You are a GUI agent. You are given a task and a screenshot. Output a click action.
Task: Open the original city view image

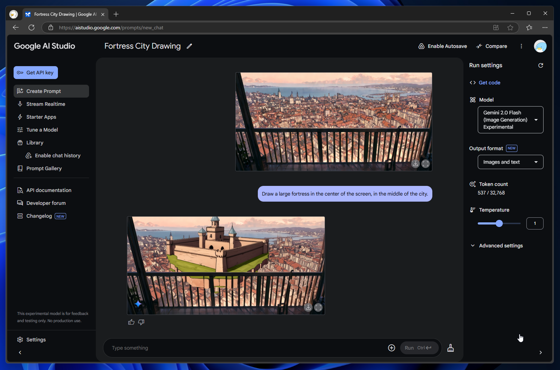click(334, 121)
